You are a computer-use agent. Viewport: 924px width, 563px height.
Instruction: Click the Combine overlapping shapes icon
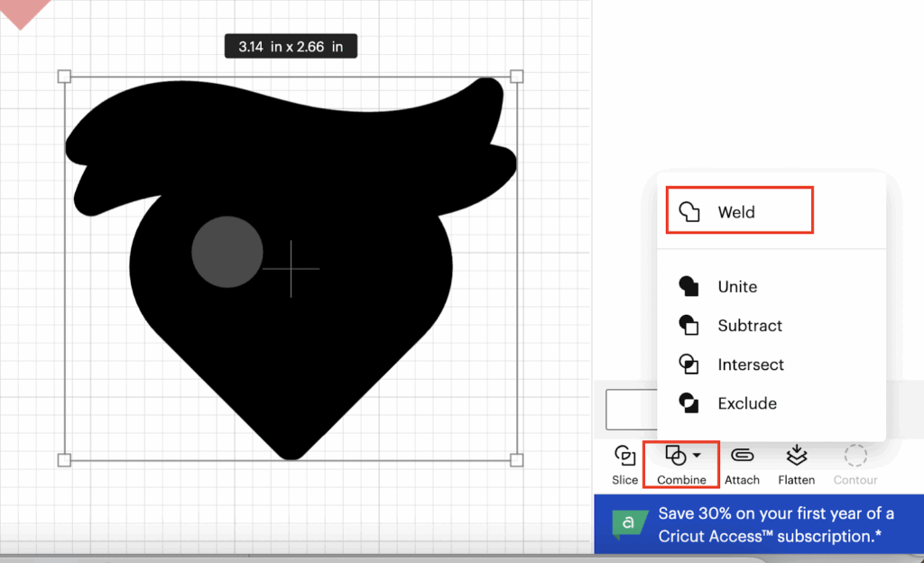pos(674,456)
